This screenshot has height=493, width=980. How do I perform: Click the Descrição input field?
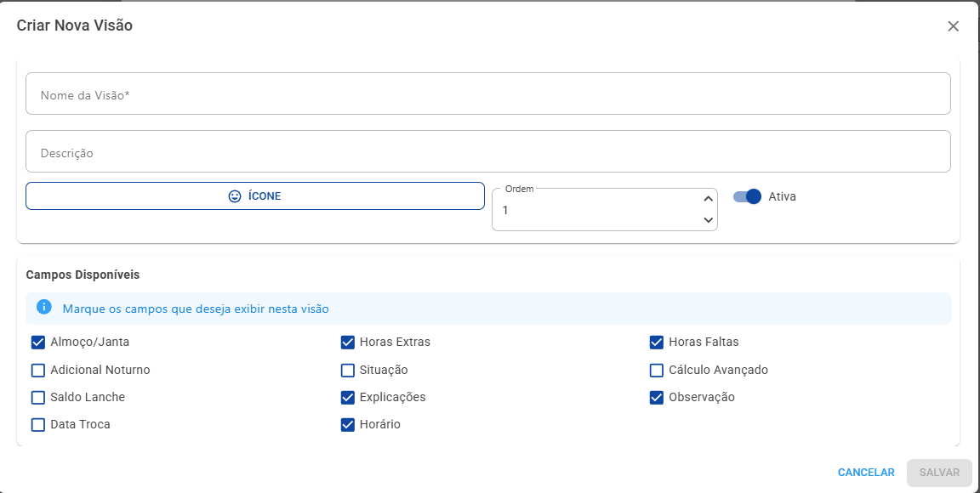click(x=488, y=151)
